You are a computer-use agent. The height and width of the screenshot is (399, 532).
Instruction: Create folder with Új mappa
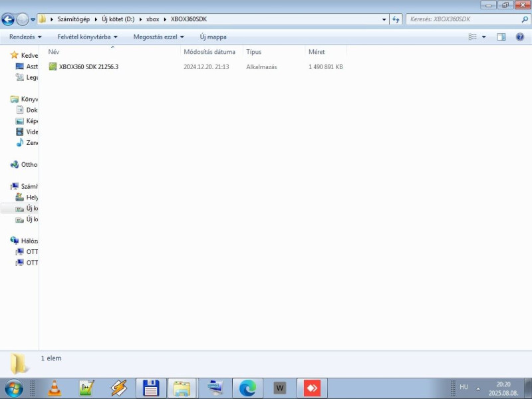213,37
